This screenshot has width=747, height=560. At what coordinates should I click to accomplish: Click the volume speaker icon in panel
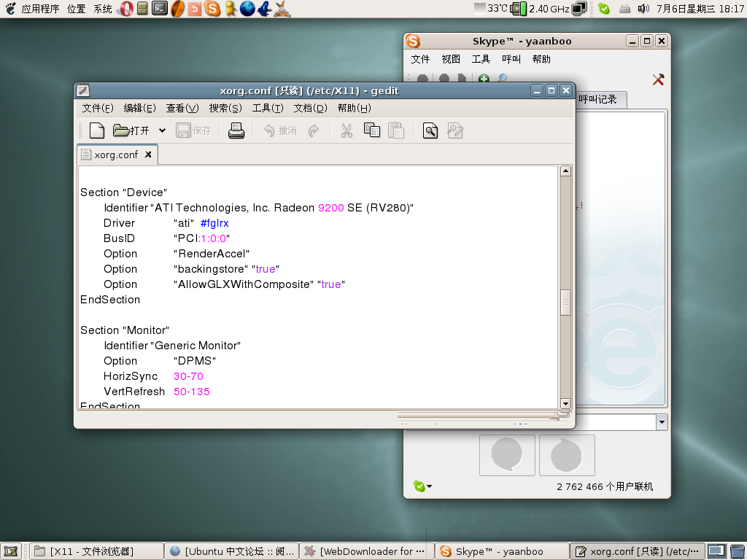(643, 9)
